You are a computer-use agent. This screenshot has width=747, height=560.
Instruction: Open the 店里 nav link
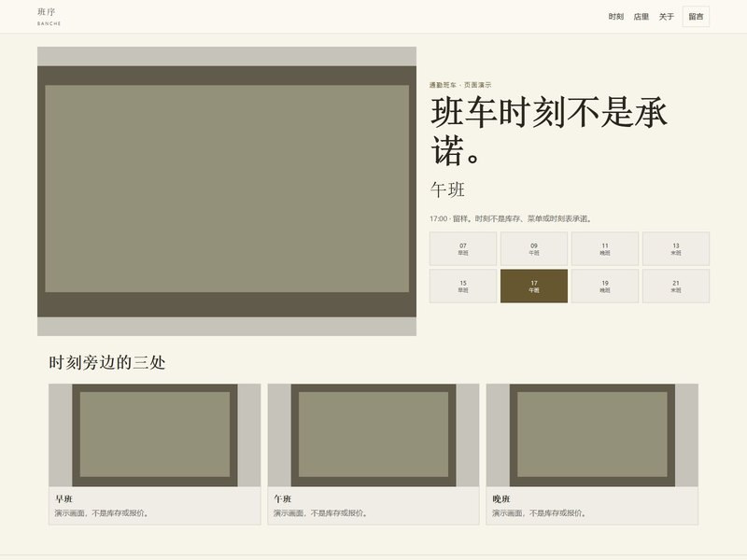click(x=641, y=17)
